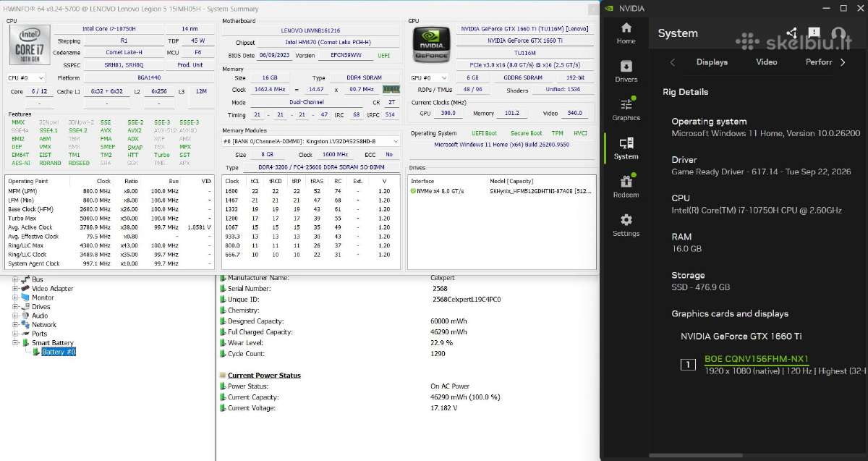The height and width of the screenshot is (461, 868).
Task: Select the Ports tree label
Action: pyautogui.click(x=39, y=334)
